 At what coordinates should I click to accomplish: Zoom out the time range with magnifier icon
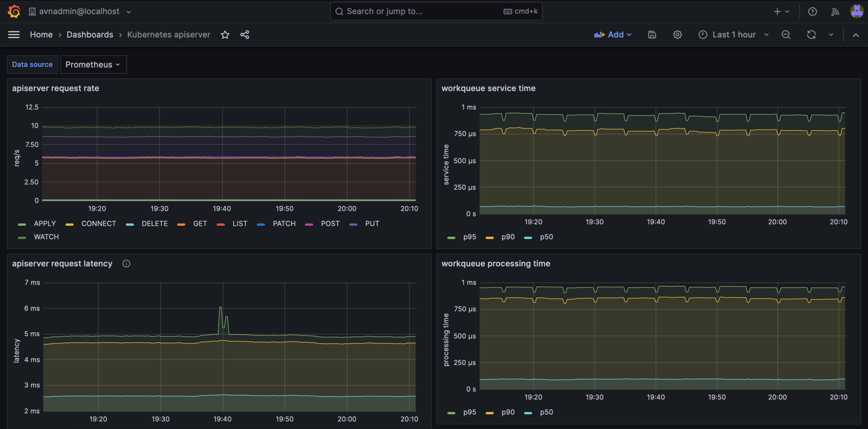[x=786, y=35]
